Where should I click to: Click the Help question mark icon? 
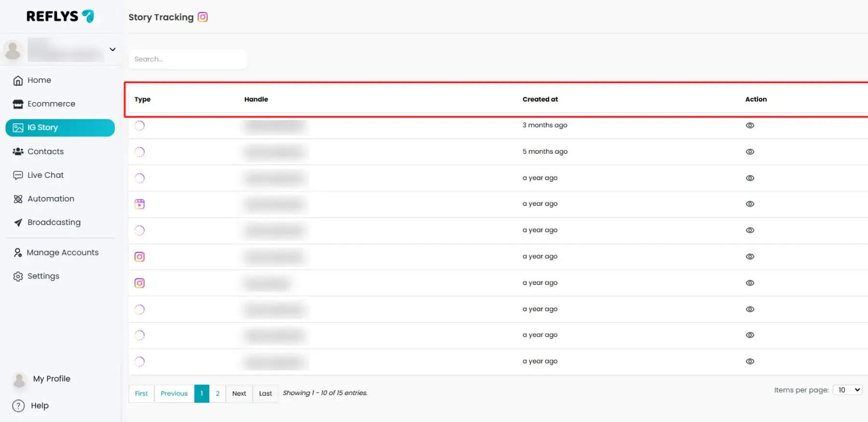18,406
